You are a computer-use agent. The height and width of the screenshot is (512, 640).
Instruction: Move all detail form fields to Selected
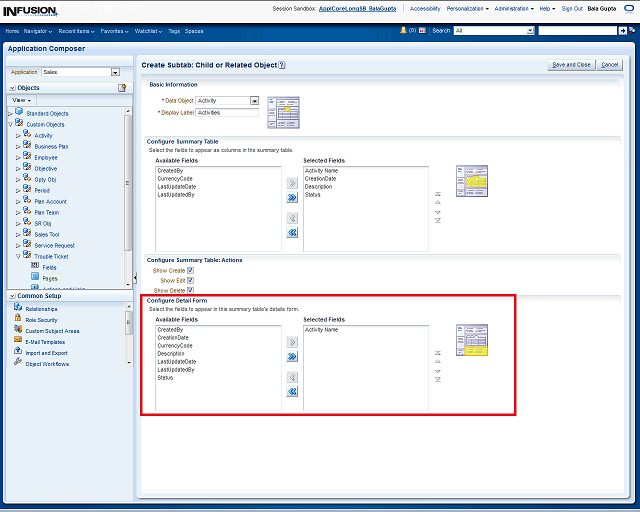[x=292, y=356]
